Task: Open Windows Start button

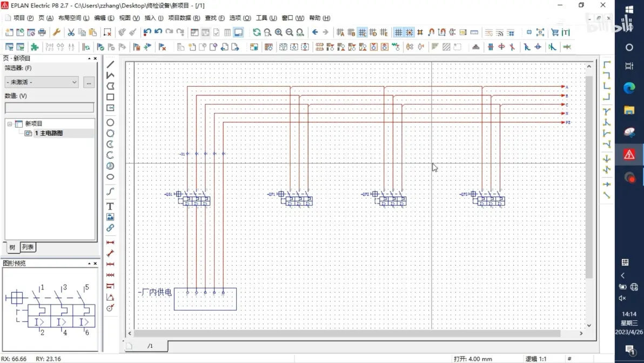Action: [x=629, y=9]
